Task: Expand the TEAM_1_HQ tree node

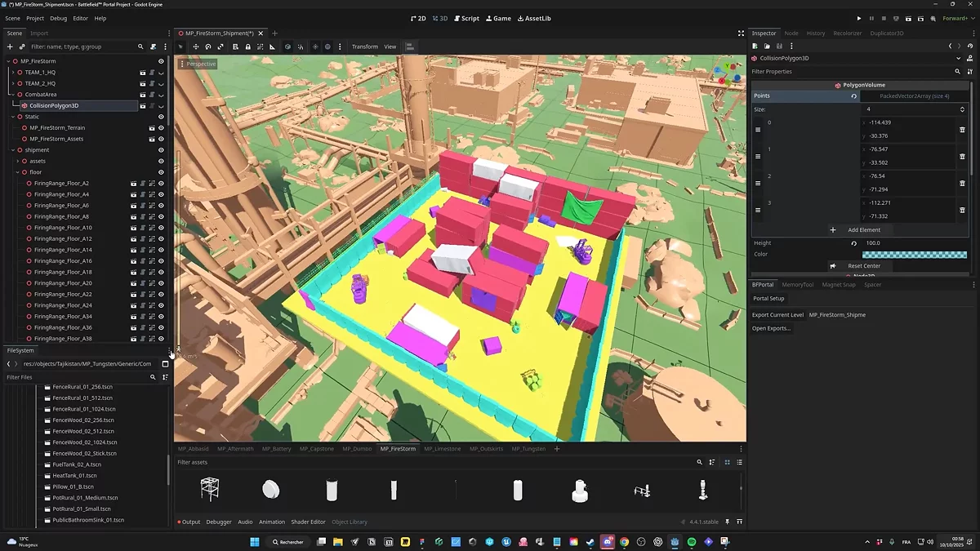Action: click(14, 73)
